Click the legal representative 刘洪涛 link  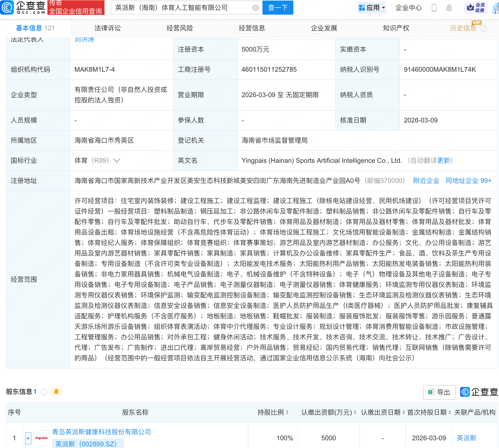coord(84,40)
